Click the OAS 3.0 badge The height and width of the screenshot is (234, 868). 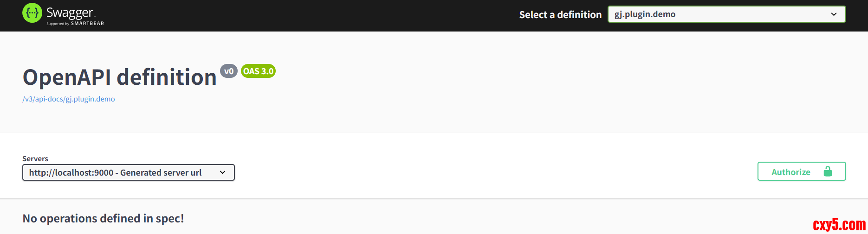pos(258,71)
